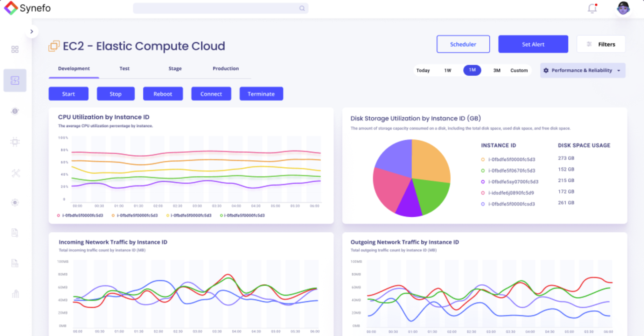The image size is (644, 336).
Task: Open the circular gear icon below tools icon
Action: coord(15,202)
